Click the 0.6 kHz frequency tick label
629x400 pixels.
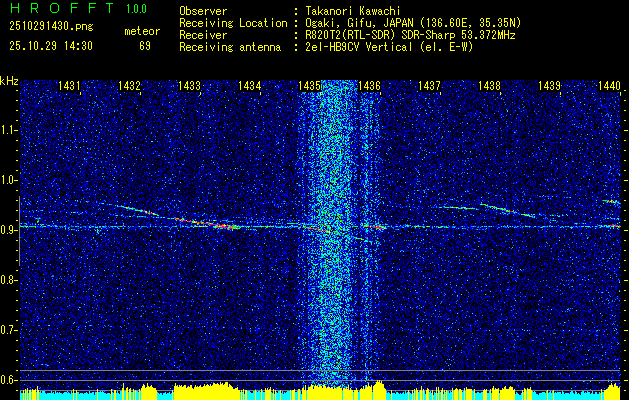pos(8,380)
